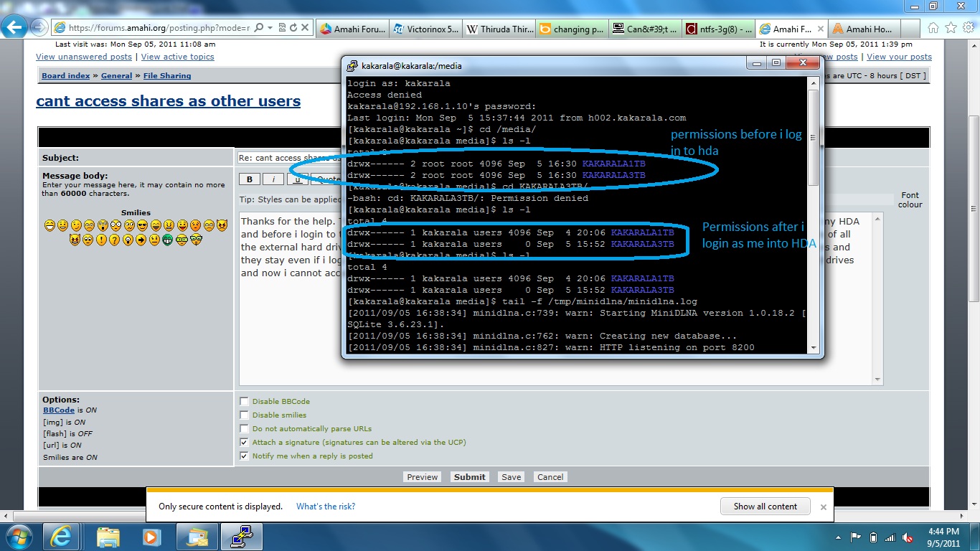Open the View your posts link
This screenshot has height=551, width=980.
point(899,57)
